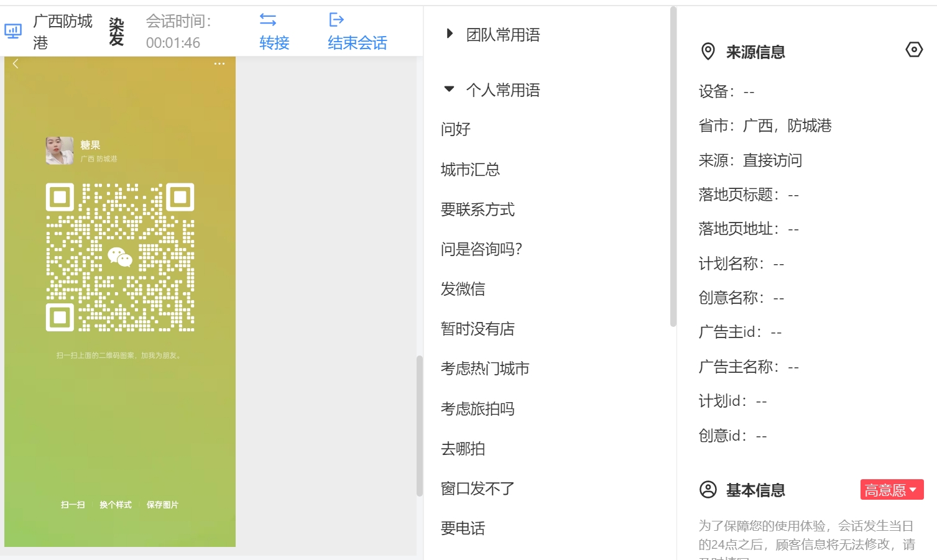Select the 考虑旅拍吗 quick phrase
Image resolution: width=937 pixels, height=560 pixels.
coord(478,409)
